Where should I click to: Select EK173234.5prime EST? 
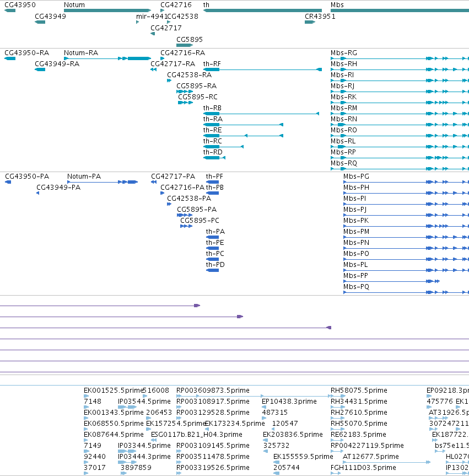(207, 429)
